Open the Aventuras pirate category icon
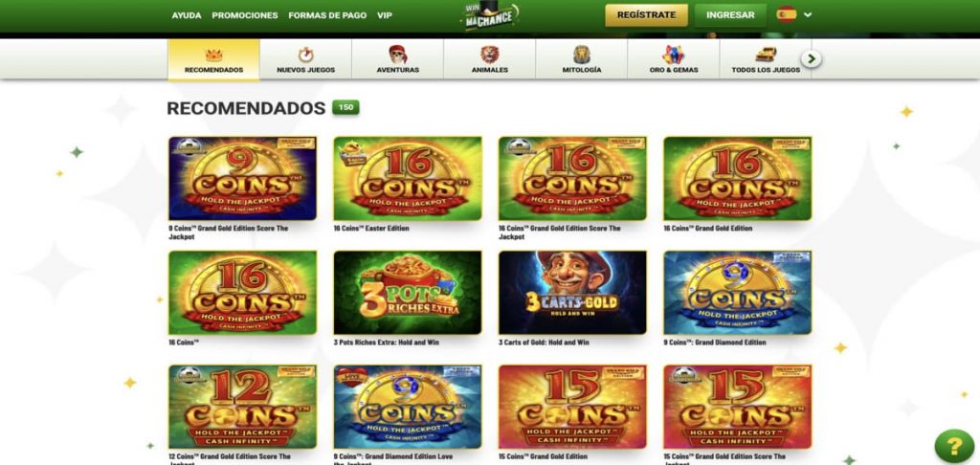The height and width of the screenshot is (465, 980). 397,55
